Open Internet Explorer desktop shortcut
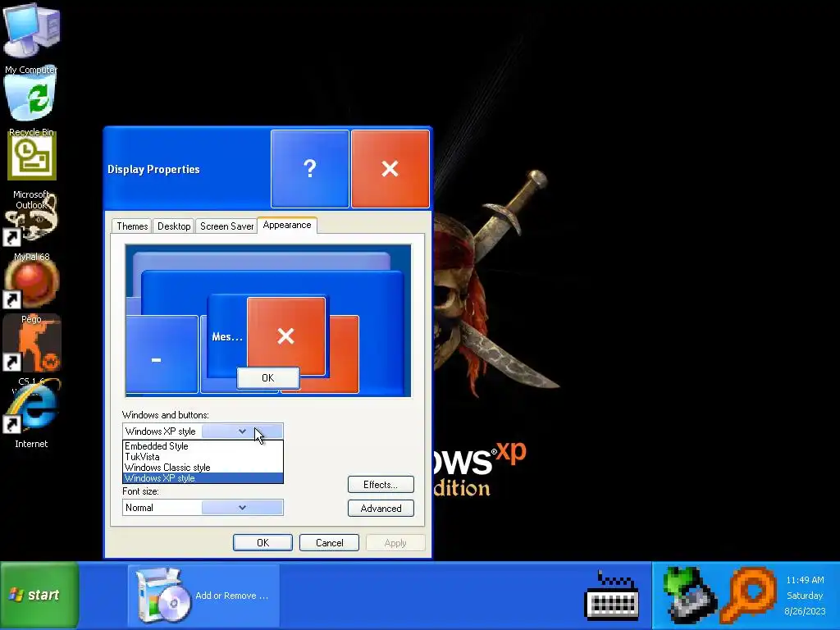This screenshot has width=840, height=630. [31, 407]
